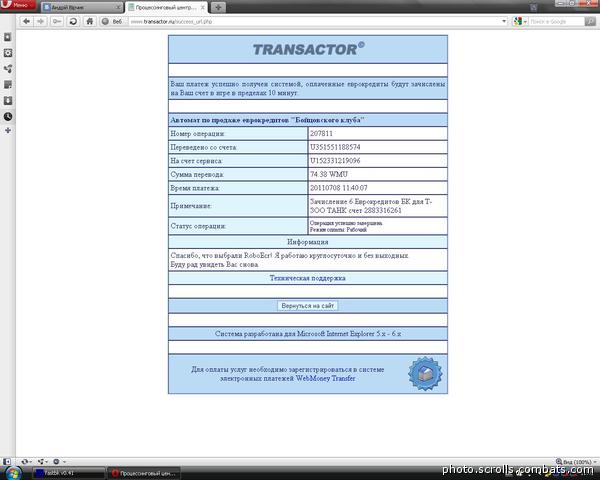This screenshot has height=480, width=600.
Task: Open Windows Start orb
Action: (12, 473)
